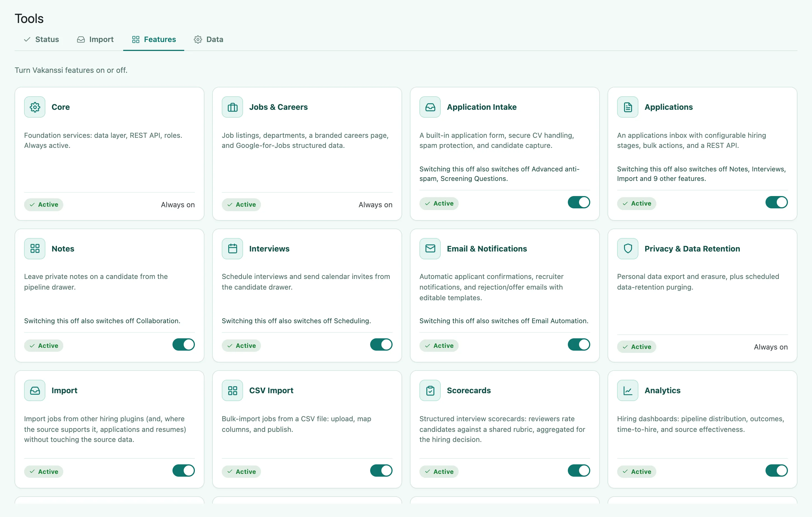Click the Active badge on Analytics card
The height and width of the screenshot is (517, 812).
636,471
